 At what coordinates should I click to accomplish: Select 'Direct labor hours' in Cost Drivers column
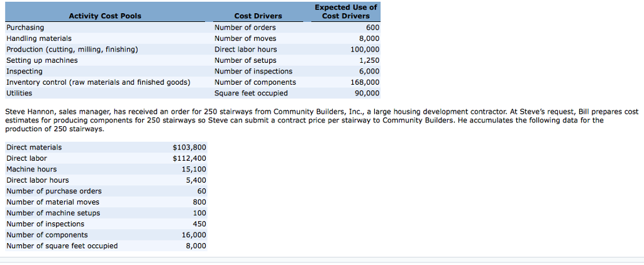[x=246, y=49]
